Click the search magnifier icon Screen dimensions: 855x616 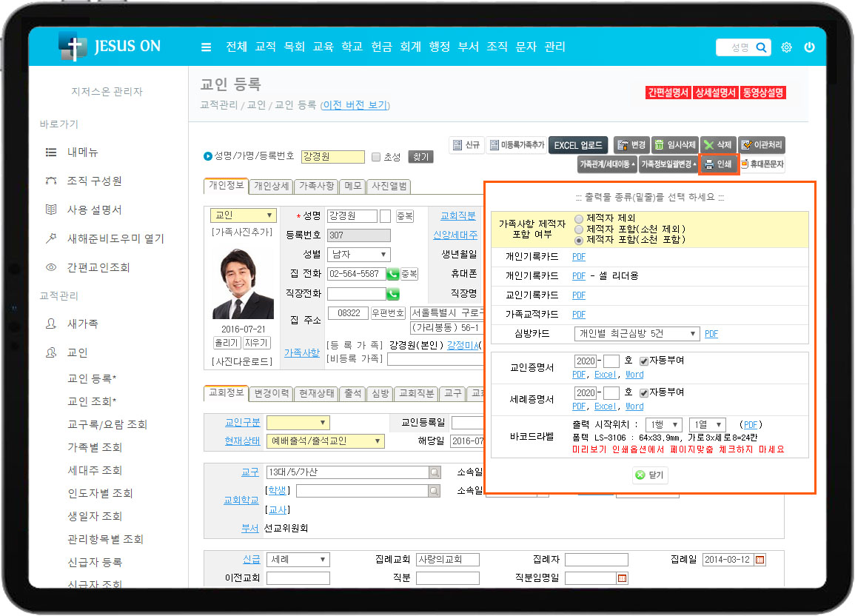tap(761, 47)
